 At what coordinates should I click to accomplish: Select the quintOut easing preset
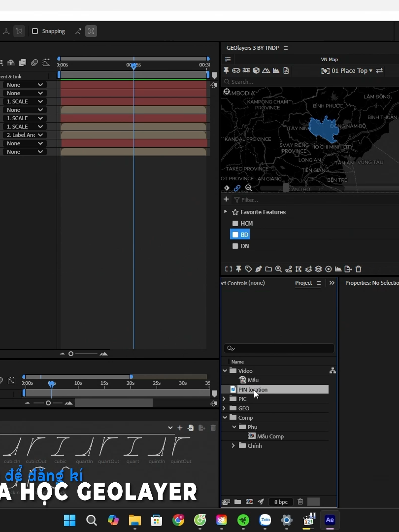tap(181, 450)
